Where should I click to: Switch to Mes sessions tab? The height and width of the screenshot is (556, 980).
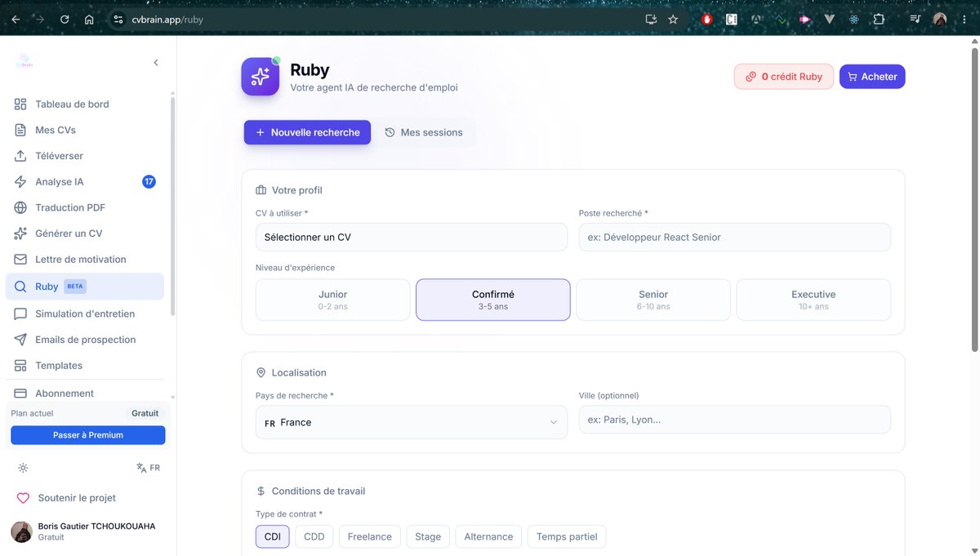[x=424, y=132]
